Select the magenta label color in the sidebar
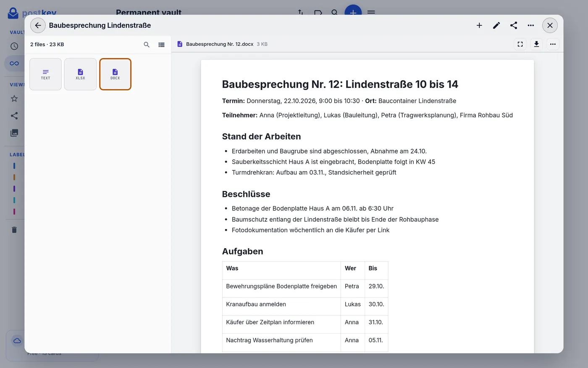This screenshot has width=588, height=368. tap(14, 212)
